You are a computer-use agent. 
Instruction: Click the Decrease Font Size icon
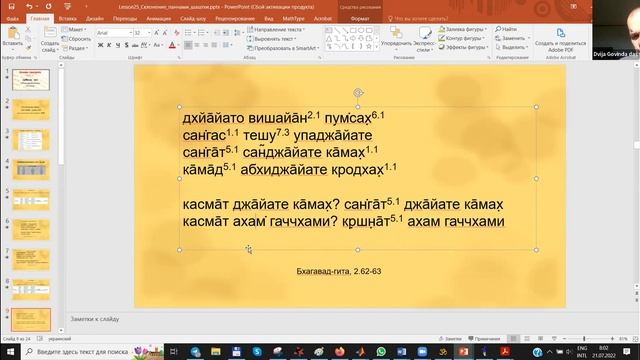point(165,33)
